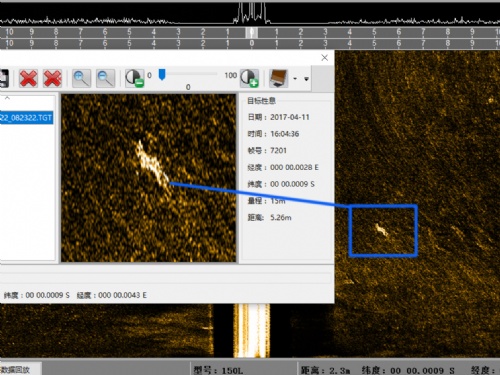500x375 pixels.
Task: Expand the toolbar overflow options arrow
Action: [306, 79]
